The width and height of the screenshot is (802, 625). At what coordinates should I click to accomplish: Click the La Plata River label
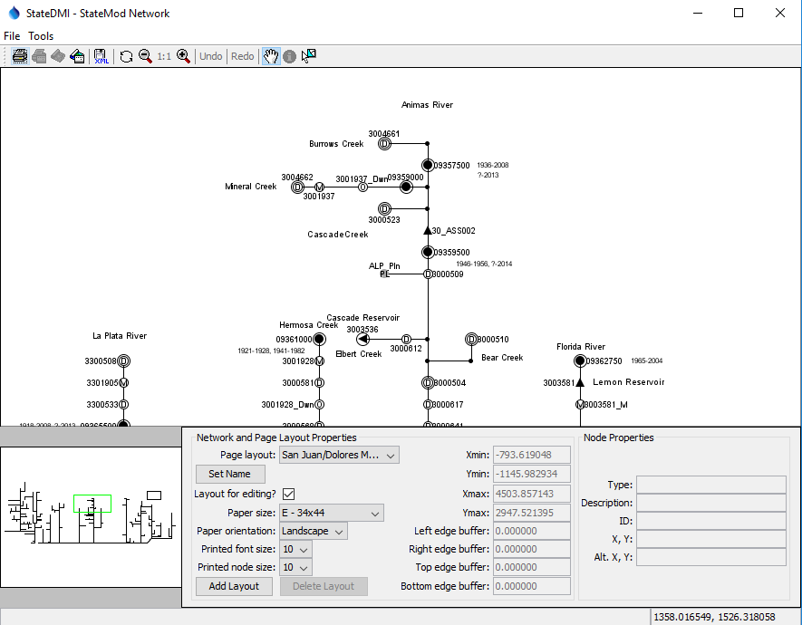[119, 336]
